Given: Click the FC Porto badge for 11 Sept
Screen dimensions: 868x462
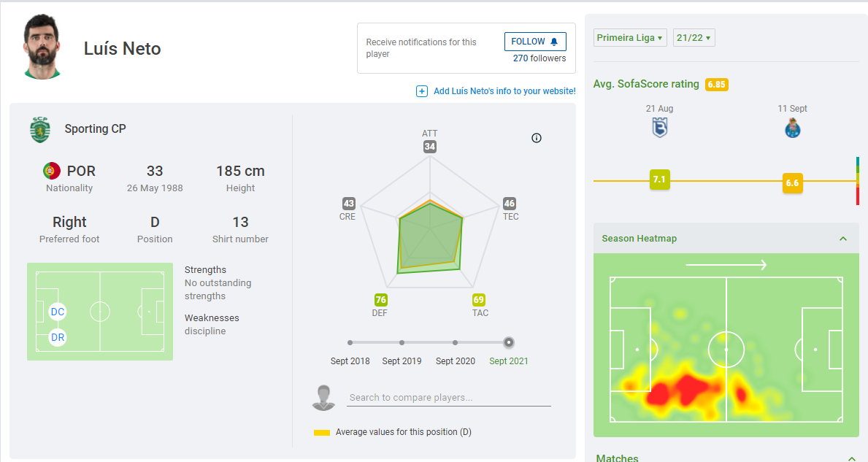Looking at the screenshot, I should coord(792,128).
